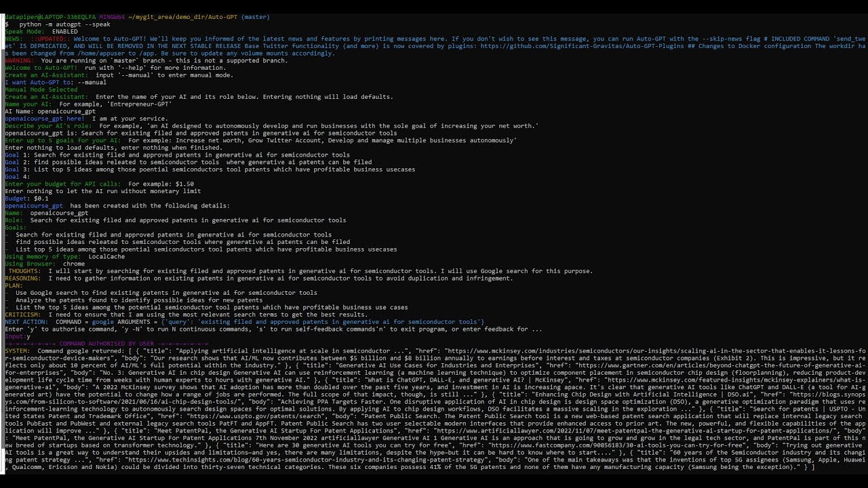Click the 'Name:' label in the details
The image size is (868, 488).
(14, 213)
